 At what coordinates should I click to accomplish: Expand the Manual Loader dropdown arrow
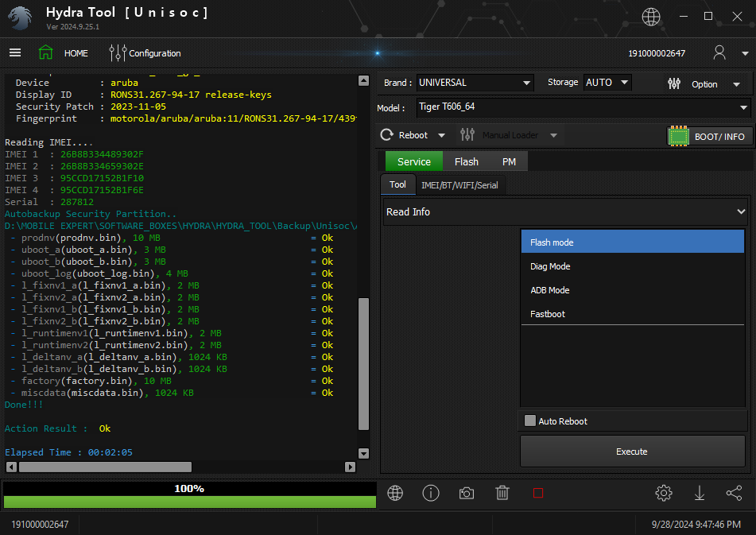click(553, 135)
